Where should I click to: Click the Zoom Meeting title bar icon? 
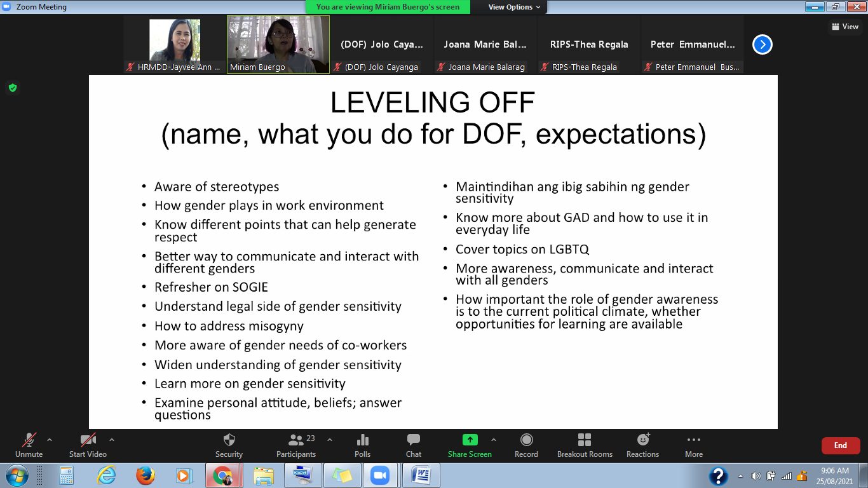(x=7, y=7)
